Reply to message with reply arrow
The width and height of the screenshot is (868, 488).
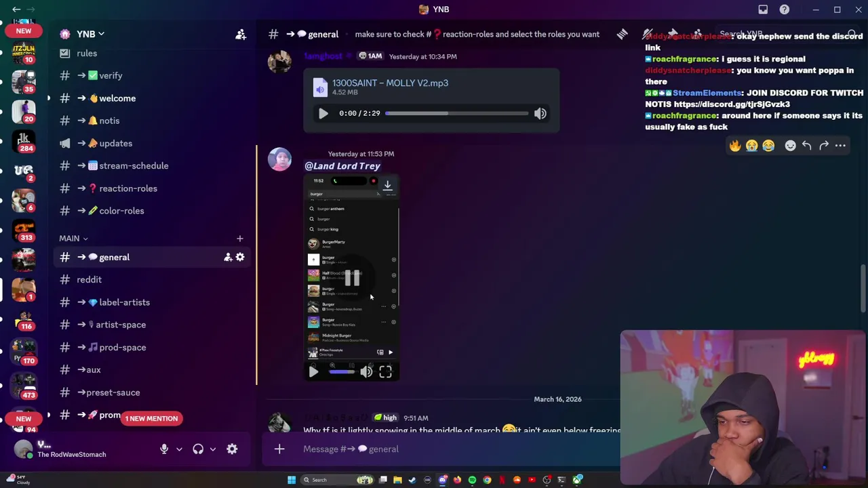point(806,145)
